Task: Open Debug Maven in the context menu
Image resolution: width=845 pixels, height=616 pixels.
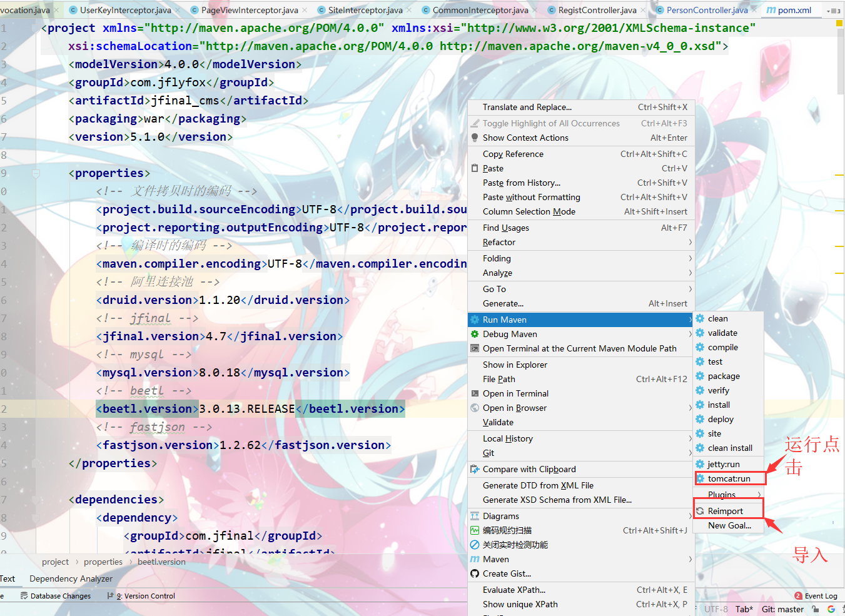Action: coord(581,334)
